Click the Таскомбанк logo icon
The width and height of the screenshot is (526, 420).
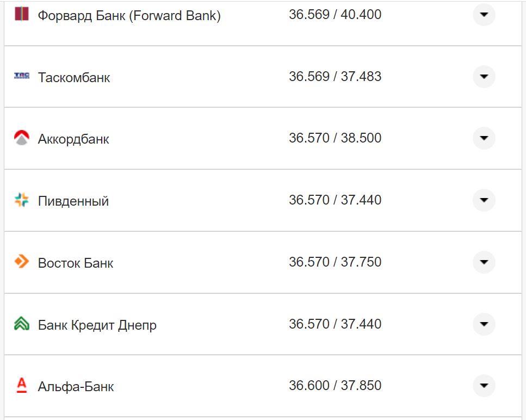click(21, 76)
